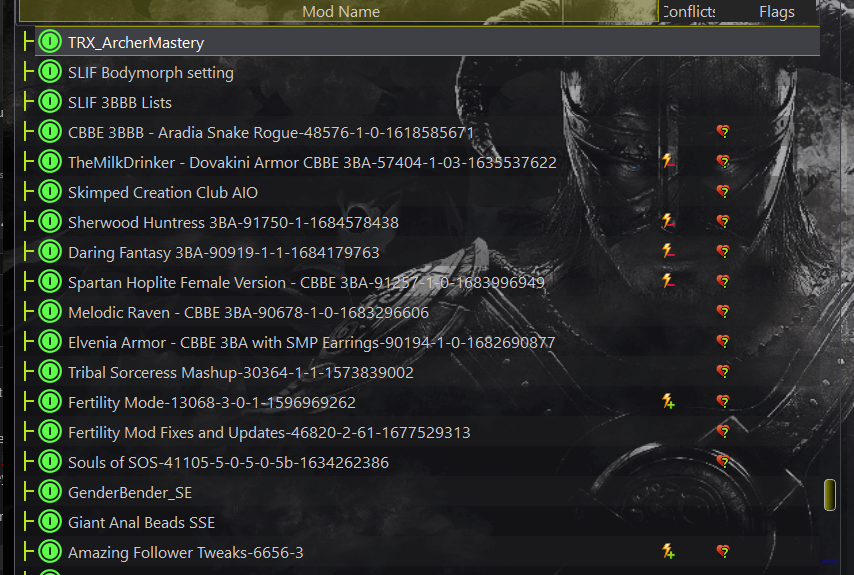This screenshot has height=575, width=854.
Task: Toggle TheMilkDrinker Dovakini Armor enable icon
Action: pyautogui.click(x=50, y=162)
